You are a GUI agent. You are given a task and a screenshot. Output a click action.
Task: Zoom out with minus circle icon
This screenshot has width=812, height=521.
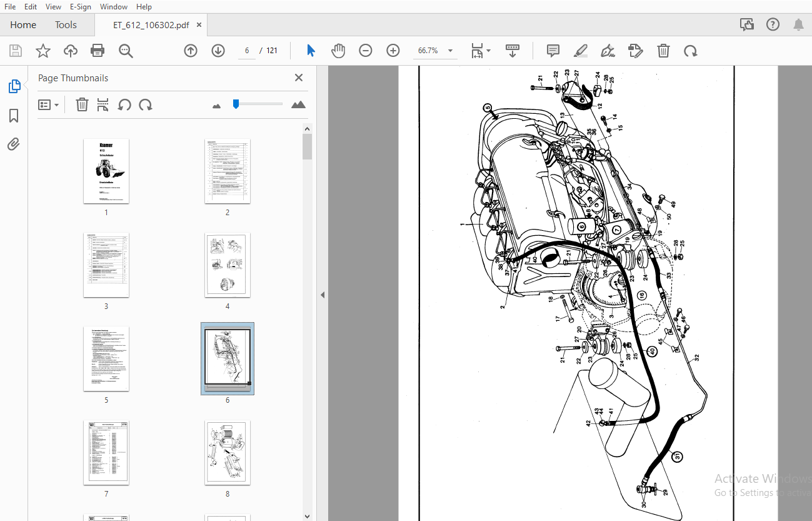(x=366, y=51)
